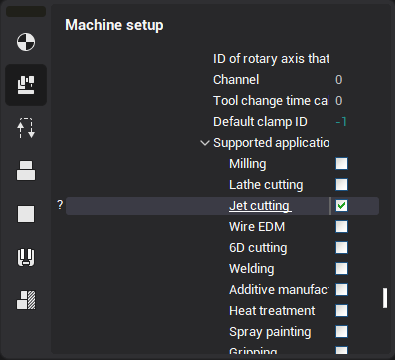Image resolution: width=395 pixels, height=360 pixels.
Task: Click the Default clamp ID value
Action: (x=341, y=122)
